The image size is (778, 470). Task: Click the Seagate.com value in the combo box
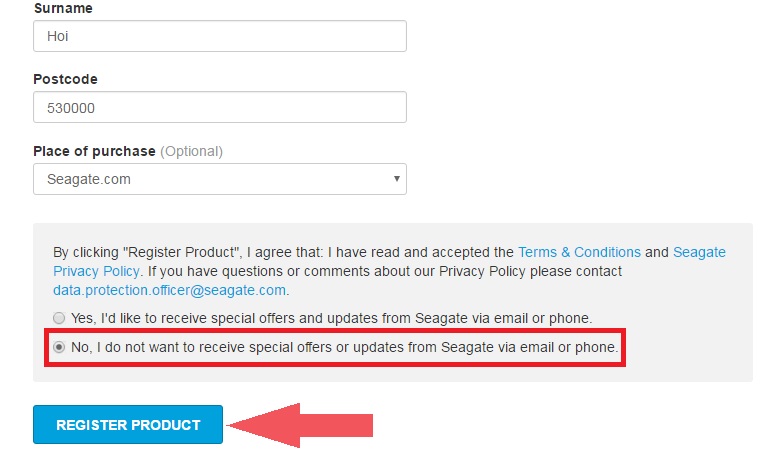tap(89, 179)
